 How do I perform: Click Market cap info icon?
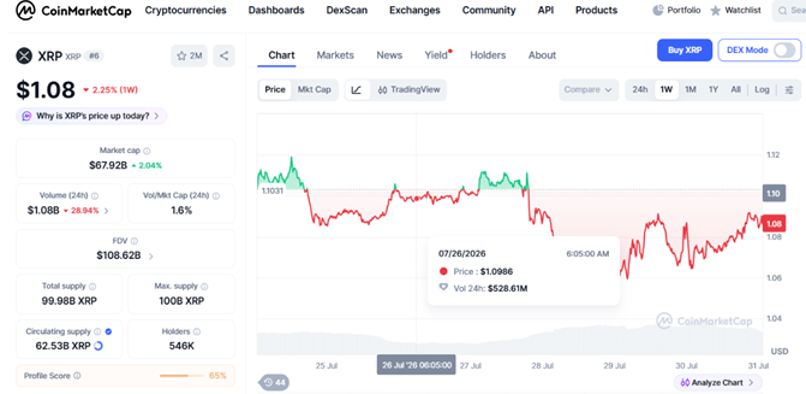pyautogui.click(x=147, y=151)
